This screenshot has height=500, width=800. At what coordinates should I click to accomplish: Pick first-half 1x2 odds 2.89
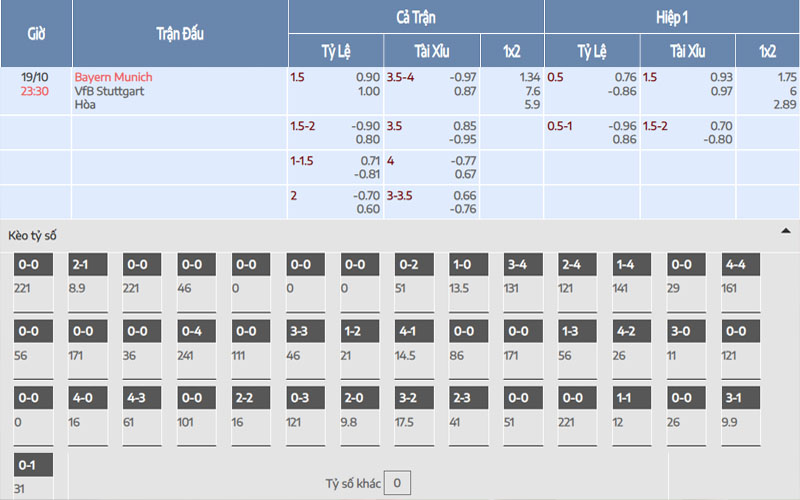click(x=785, y=103)
